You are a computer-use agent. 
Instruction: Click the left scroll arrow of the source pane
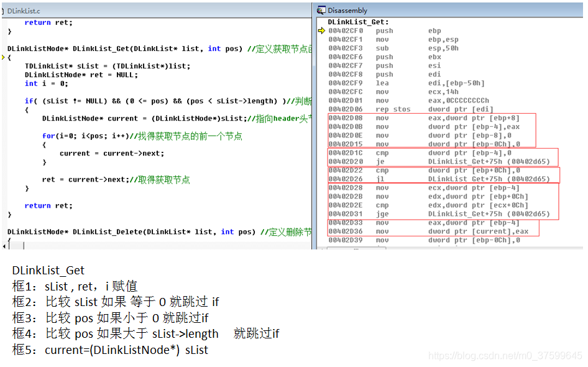tap(4, 246)
